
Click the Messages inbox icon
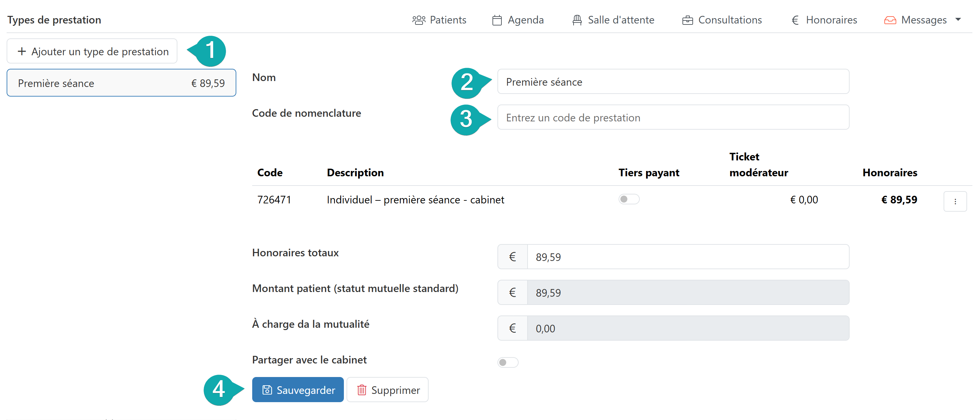[x=890, y=20]
